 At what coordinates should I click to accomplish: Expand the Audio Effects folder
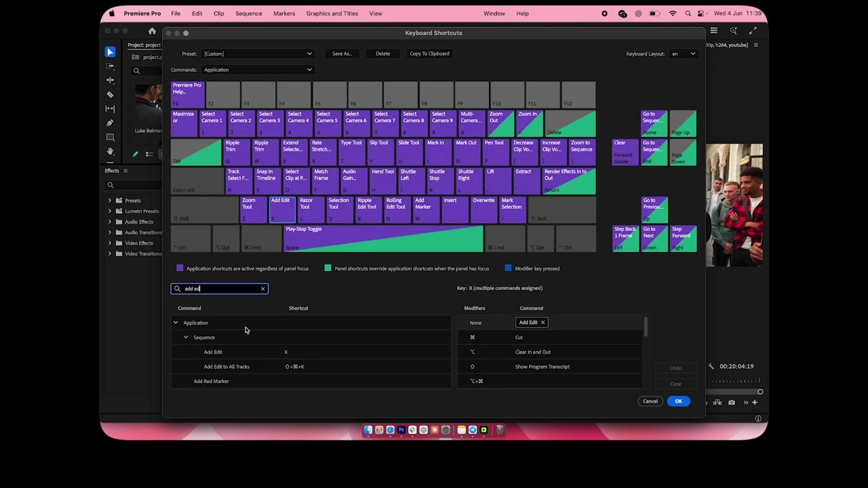(110, 222)
